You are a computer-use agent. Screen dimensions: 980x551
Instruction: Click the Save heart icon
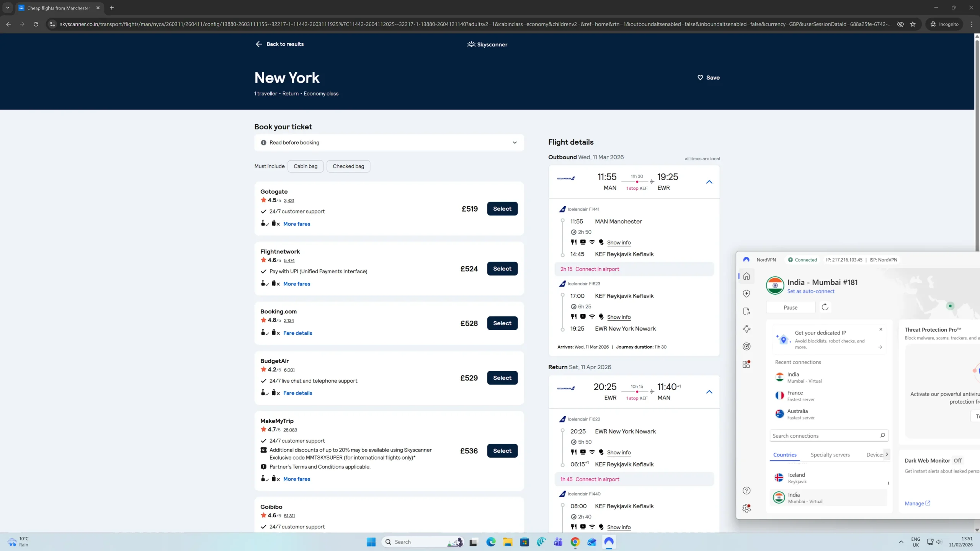(x=700, y=77)
